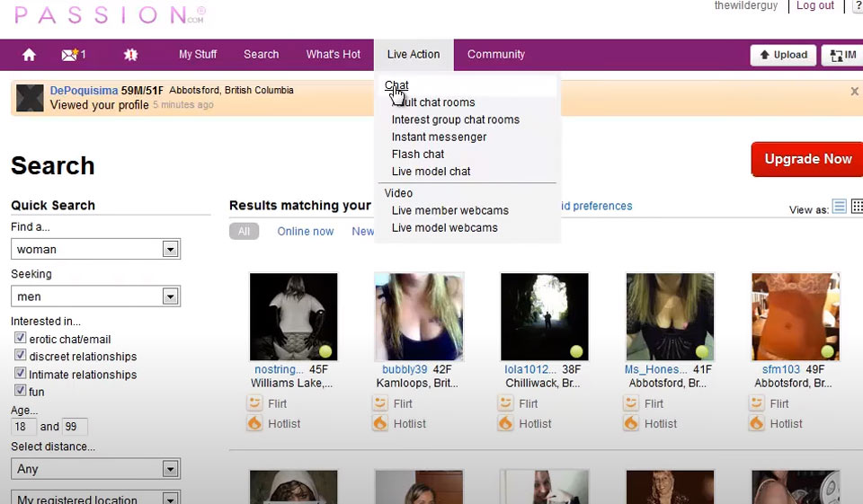Click Hotlist flame icon under Ms_Hones

coord(631,423)
